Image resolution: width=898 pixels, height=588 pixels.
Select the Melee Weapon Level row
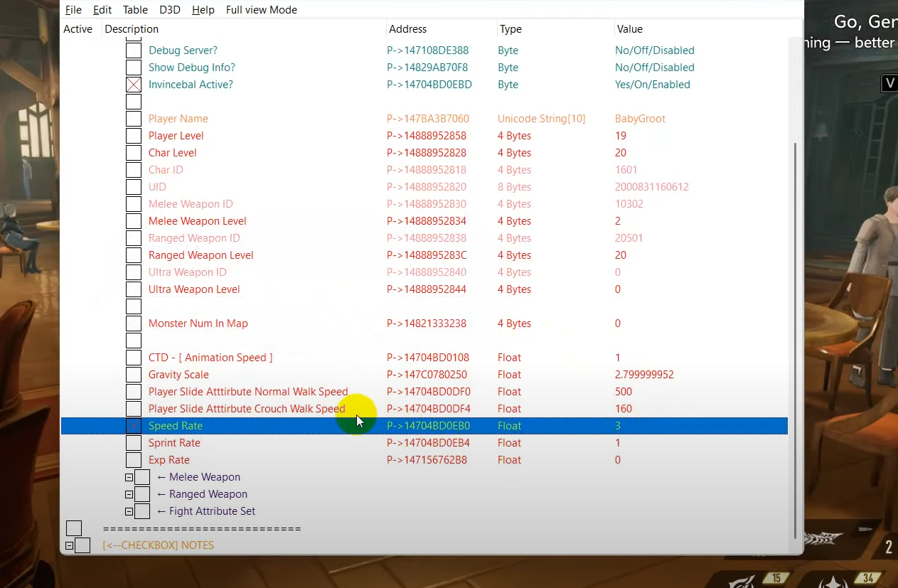pyautogui.click(x=424, y=221)
